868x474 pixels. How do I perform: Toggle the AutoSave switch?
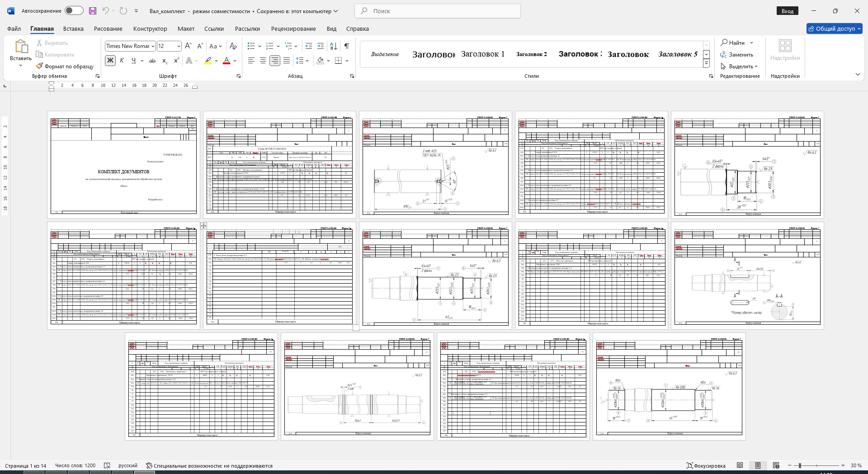pos(74,11)
